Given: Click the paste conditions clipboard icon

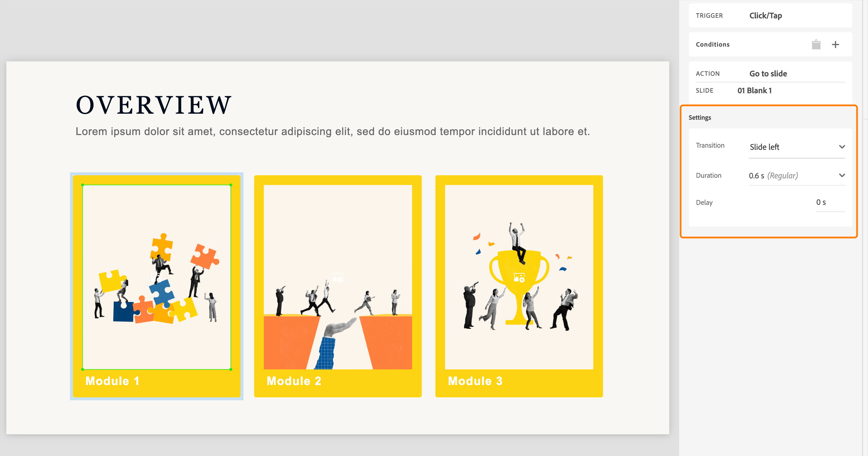Looking at the screenshot, I should [x=816, y=45].
